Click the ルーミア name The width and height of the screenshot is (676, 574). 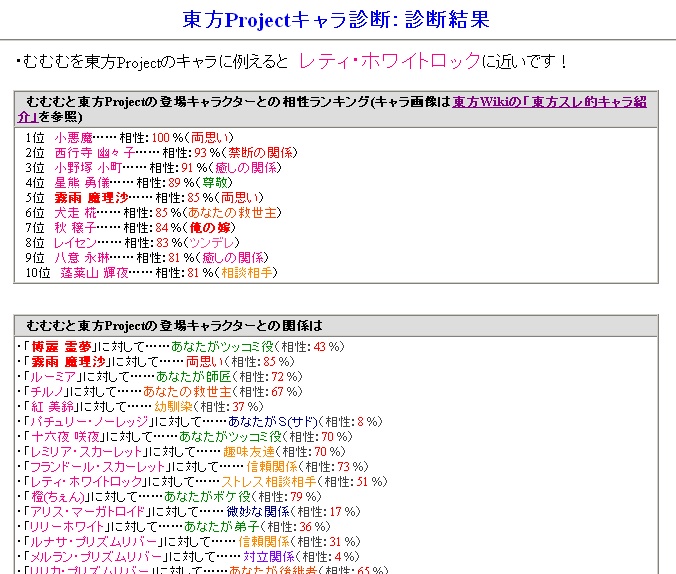[53, 376]
